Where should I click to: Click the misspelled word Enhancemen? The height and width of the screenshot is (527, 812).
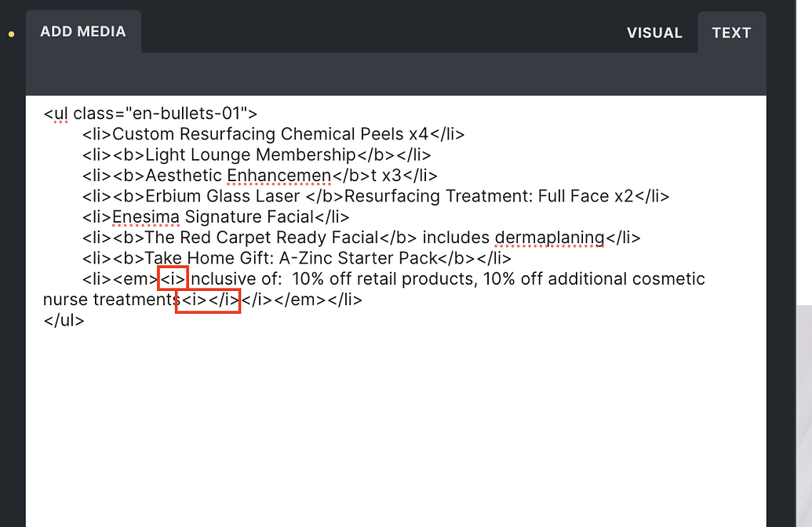(279, 175)
